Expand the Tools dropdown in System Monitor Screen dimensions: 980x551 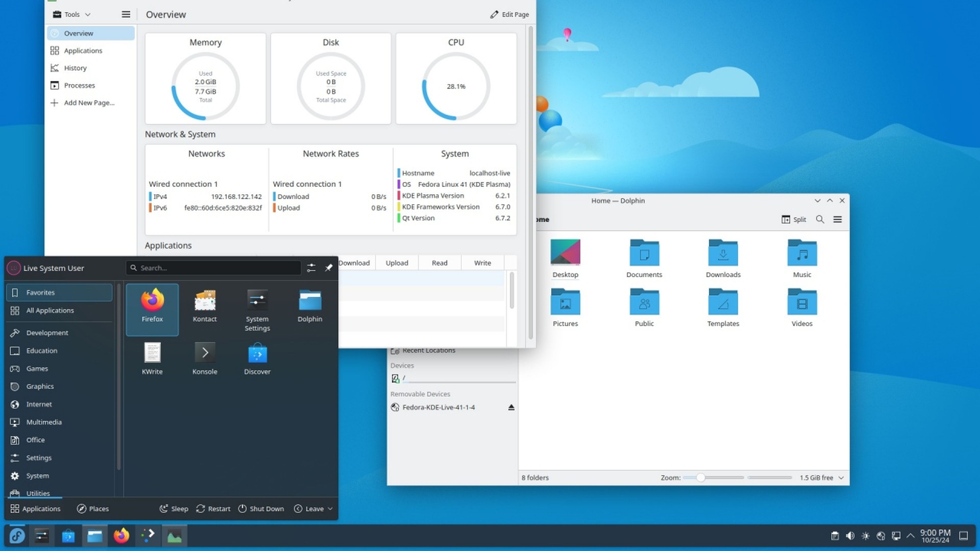tap(71, 15)
